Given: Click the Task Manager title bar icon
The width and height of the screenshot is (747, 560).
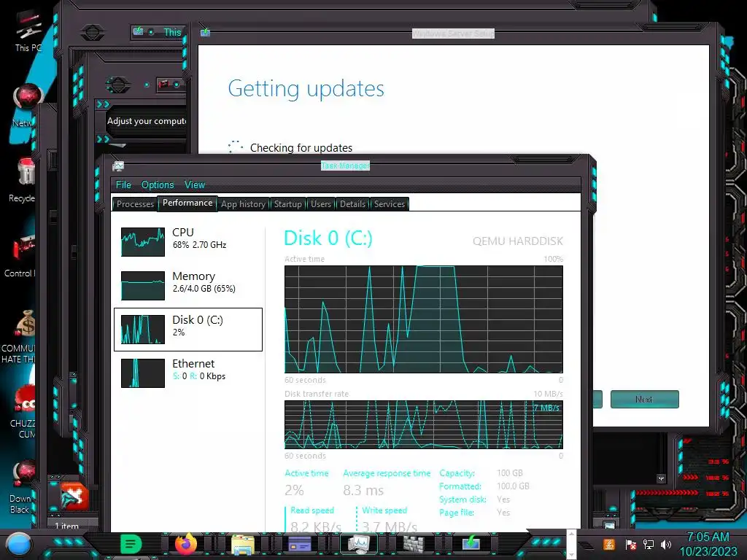Looking at the screenshot, I should pyautogui.click(x=118, y=166).
